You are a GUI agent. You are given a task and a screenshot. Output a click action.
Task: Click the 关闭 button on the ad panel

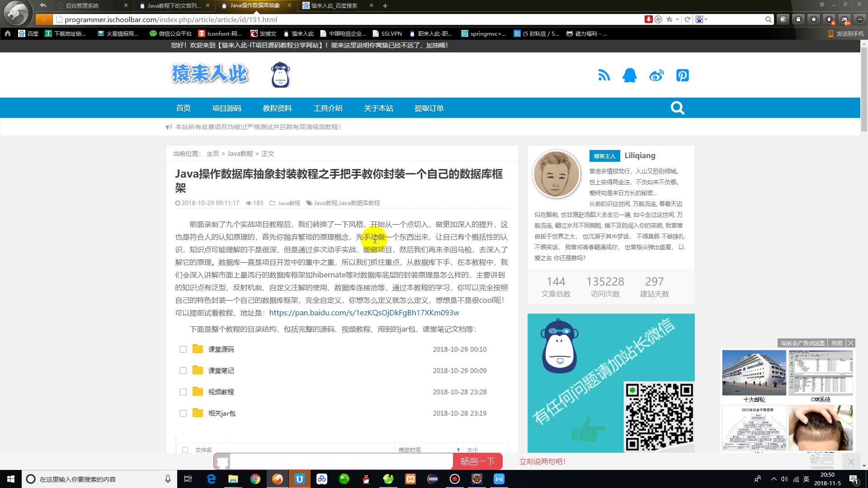(837, 343)
